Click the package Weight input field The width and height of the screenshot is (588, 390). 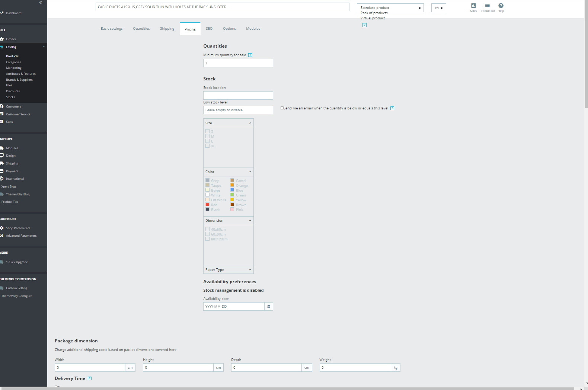[x=355, y=368]
